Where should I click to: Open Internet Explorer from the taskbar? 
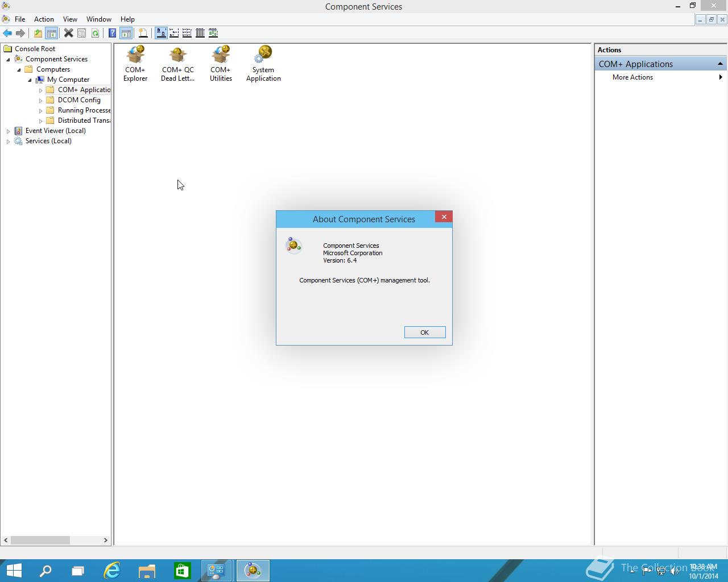tap(112, 570)
